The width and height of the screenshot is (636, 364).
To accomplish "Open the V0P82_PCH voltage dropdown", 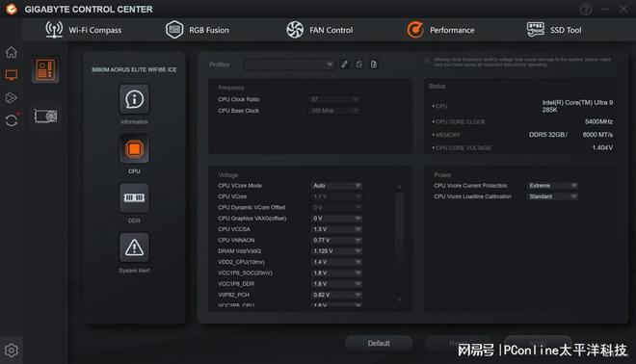I will [x=336, y=295].
